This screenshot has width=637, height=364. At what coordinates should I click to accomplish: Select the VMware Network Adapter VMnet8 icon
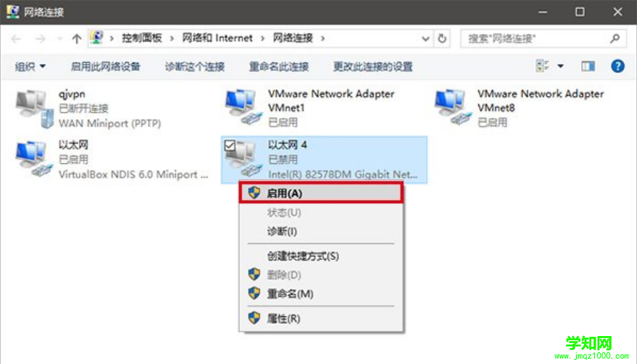click(453, 107)
